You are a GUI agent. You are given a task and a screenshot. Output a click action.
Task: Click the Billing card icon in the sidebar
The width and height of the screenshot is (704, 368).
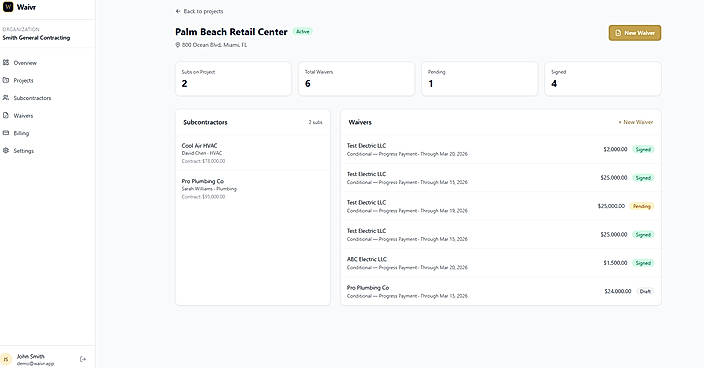(6, 133)
